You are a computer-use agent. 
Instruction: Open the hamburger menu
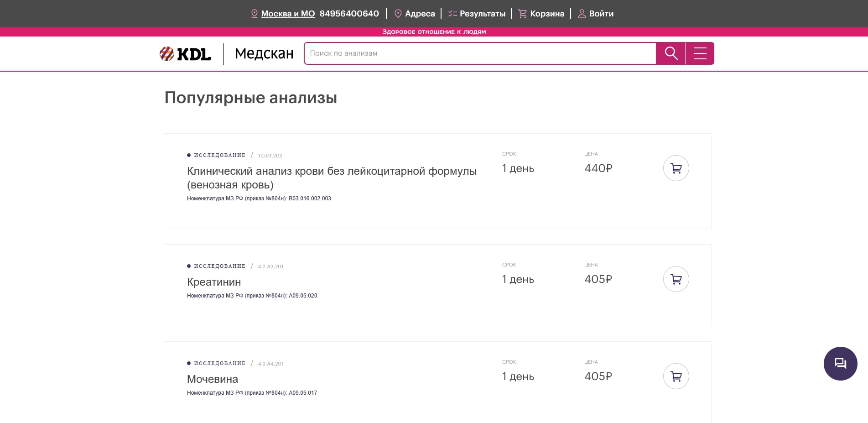point(700,53)
